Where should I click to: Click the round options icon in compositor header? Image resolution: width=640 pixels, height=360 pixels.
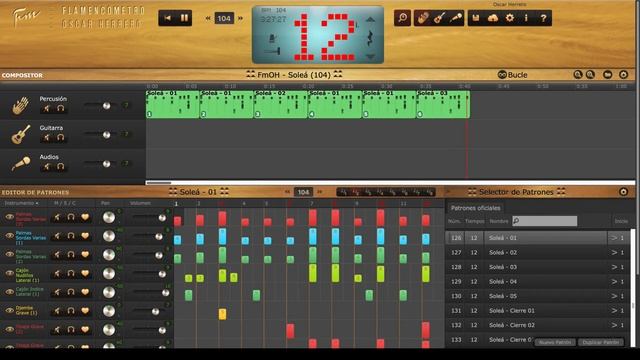[623, 75]
